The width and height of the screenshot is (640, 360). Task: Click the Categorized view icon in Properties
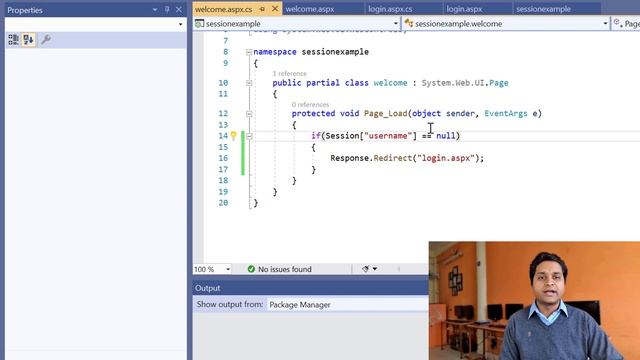coord(13,40)
